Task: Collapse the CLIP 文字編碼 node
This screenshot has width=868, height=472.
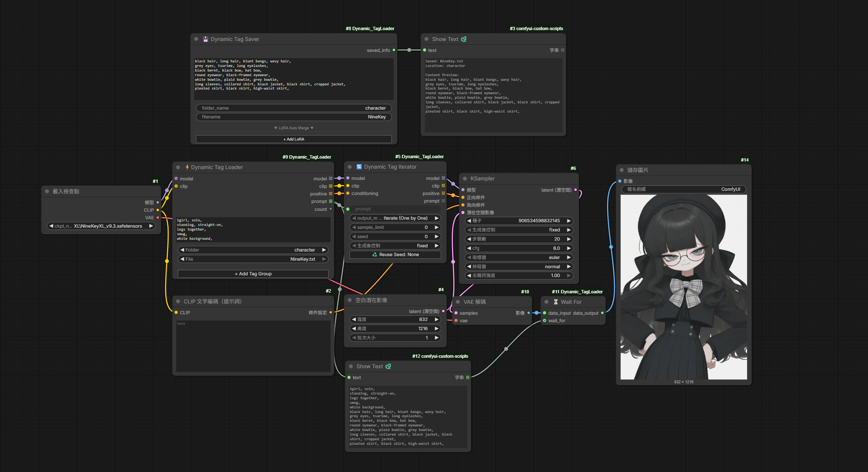Action: 178,302
